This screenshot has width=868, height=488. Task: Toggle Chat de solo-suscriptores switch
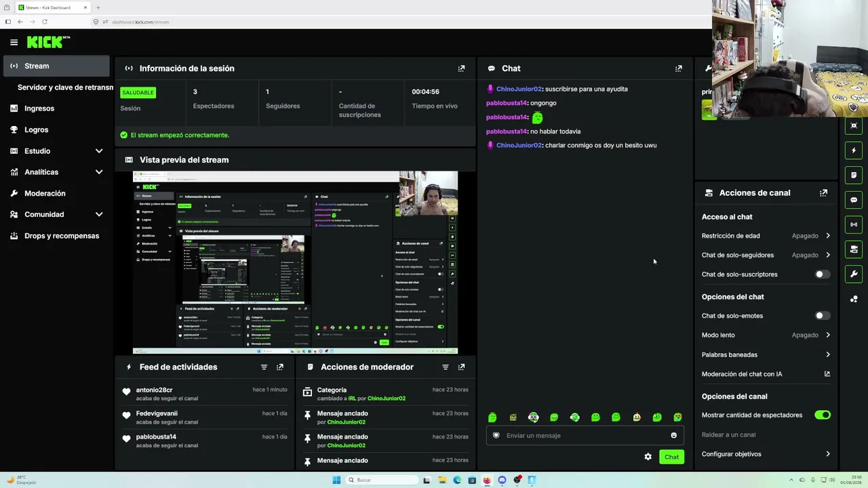(x=822, y=274)
